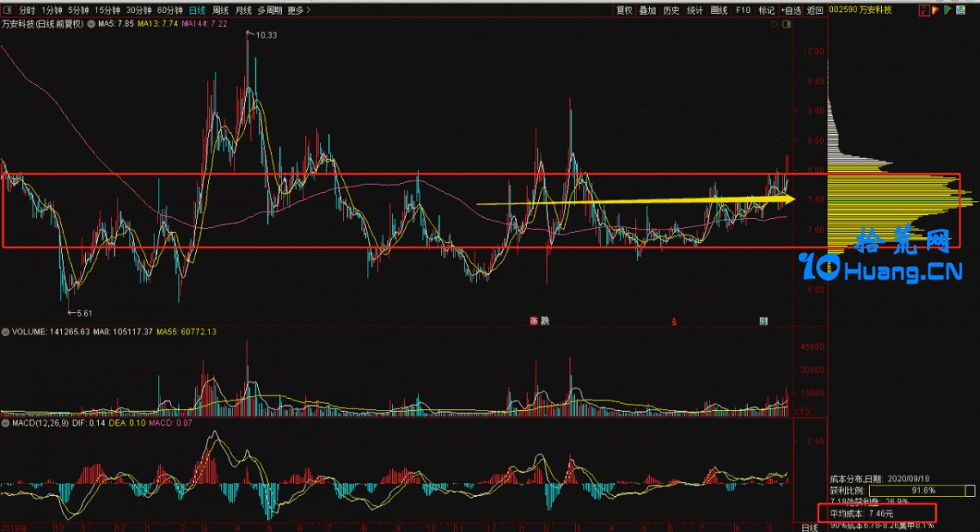
Task: Switch to 分时 intraday view
Action: (27, 11)
